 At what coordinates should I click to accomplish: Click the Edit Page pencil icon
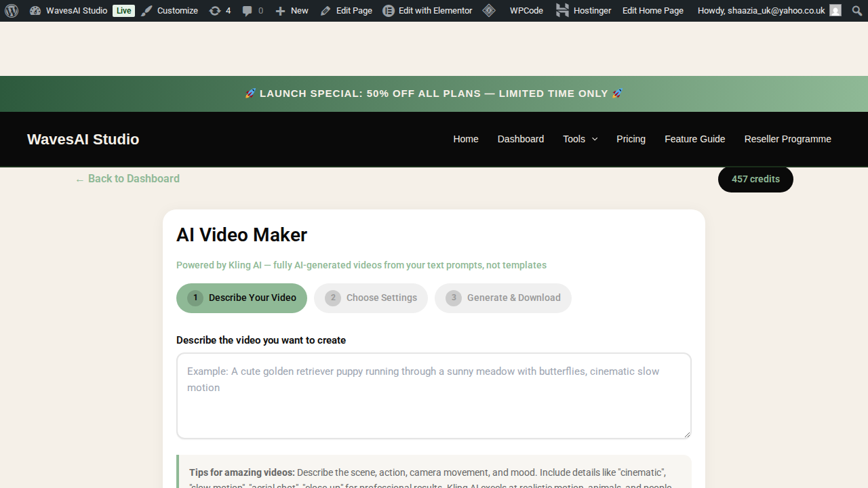click(325, 11)
